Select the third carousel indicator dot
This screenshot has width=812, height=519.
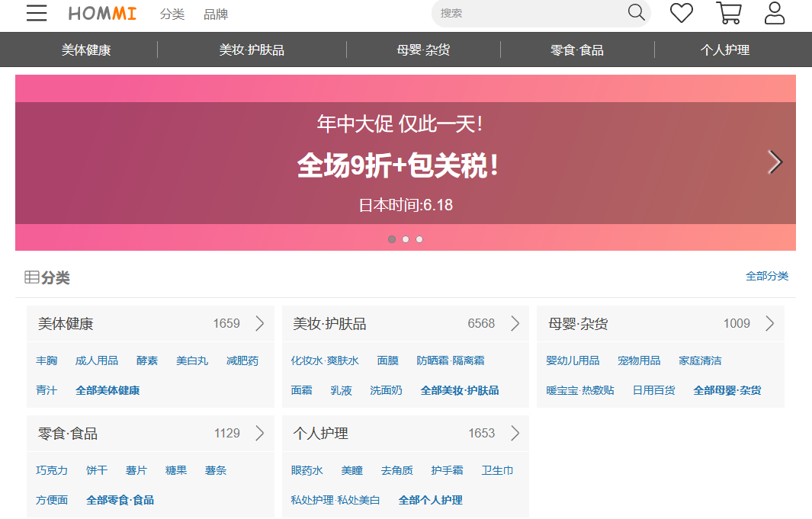tap(419, 239)
